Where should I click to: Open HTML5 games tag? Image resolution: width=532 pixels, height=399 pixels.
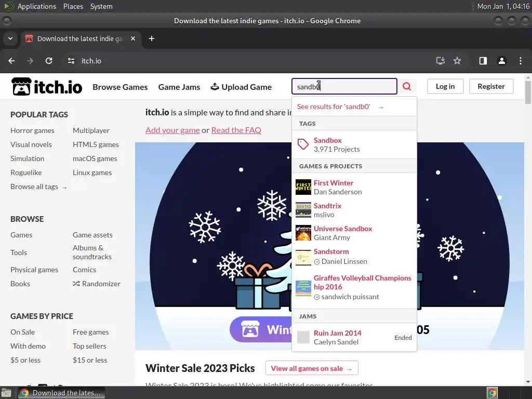96,144
